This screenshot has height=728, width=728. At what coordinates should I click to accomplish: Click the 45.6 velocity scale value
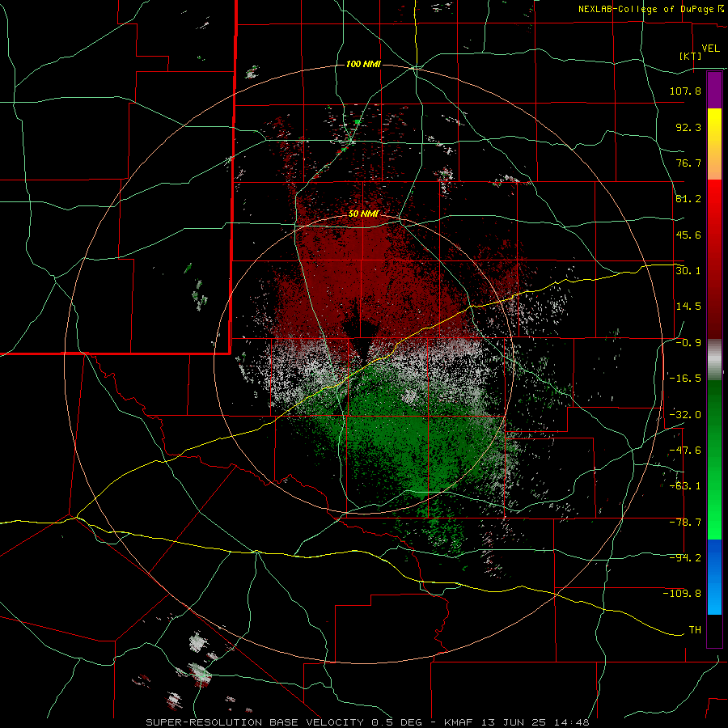(688, 235)
